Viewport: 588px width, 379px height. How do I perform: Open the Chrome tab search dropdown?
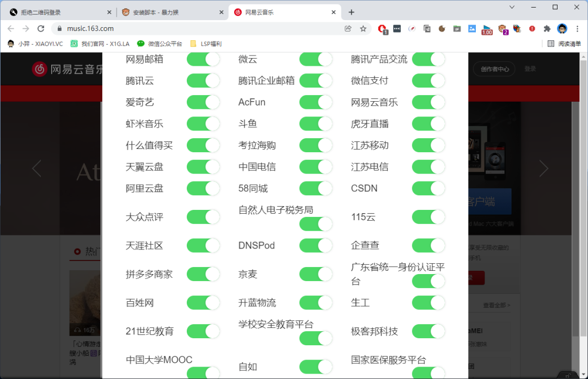[512, 7]
